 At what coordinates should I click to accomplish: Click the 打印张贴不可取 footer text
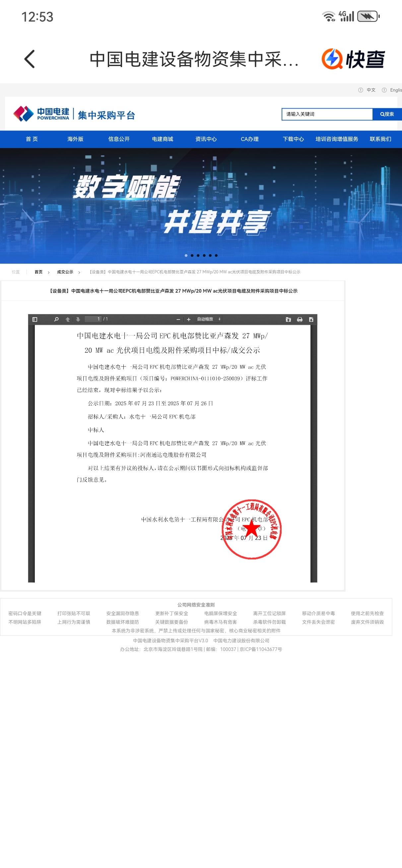74,613
